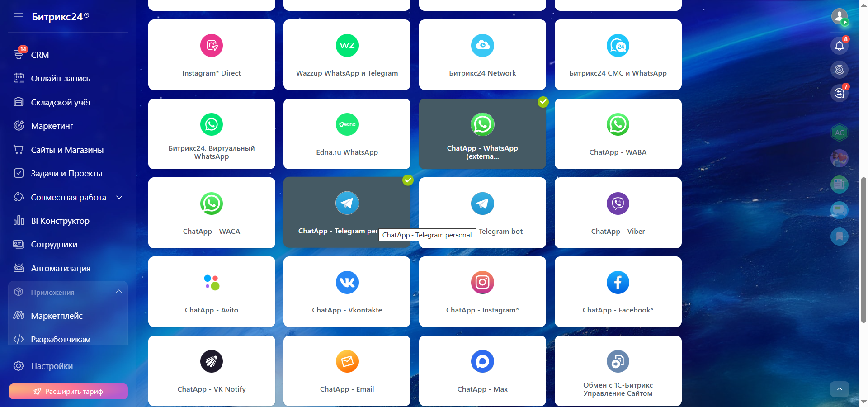Collapse the Приложения section
The width and height of the screenshot is (868, 407).
pyautogui.click(x=119, y=292)
